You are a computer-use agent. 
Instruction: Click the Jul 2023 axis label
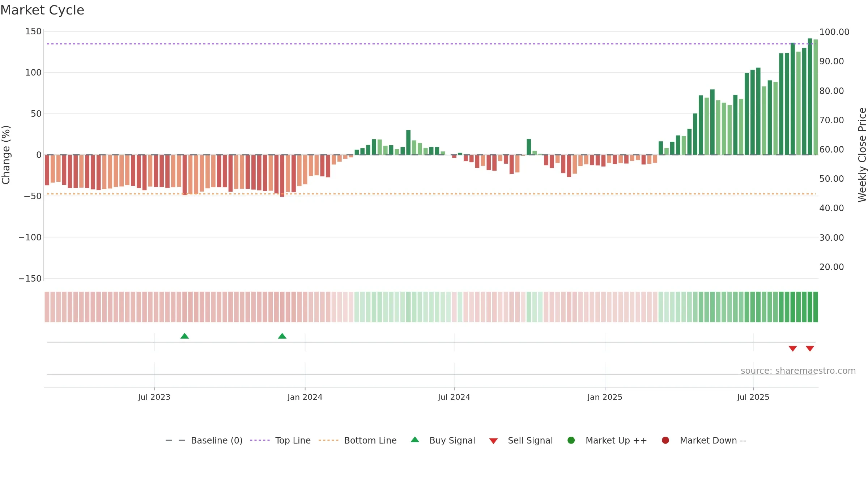[x=154, y=397]
